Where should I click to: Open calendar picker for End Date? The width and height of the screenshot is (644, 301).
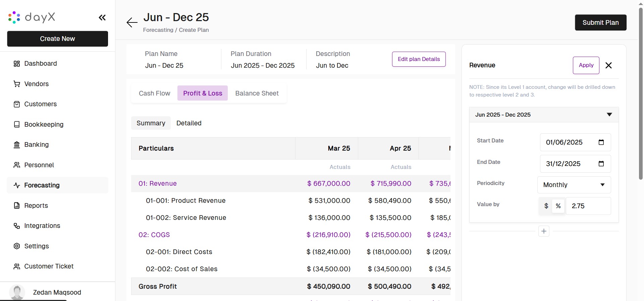[x=601, y=164]
